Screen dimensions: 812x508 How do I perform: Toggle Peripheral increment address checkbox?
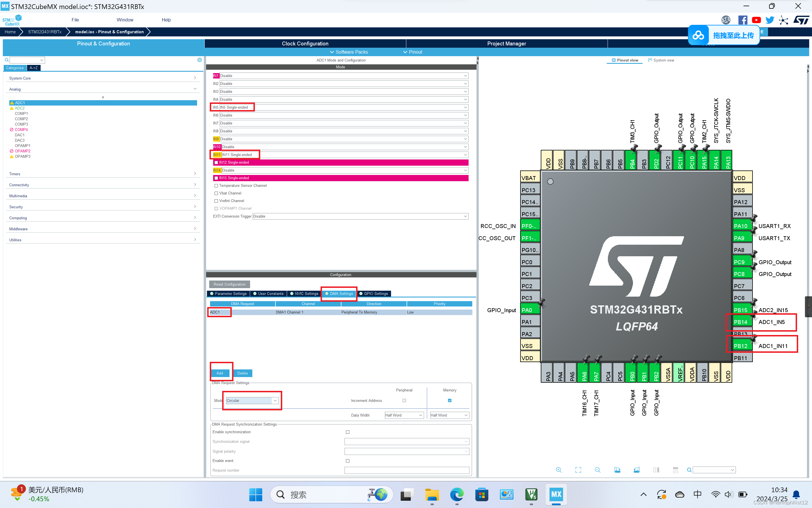[x=404, y=400]
